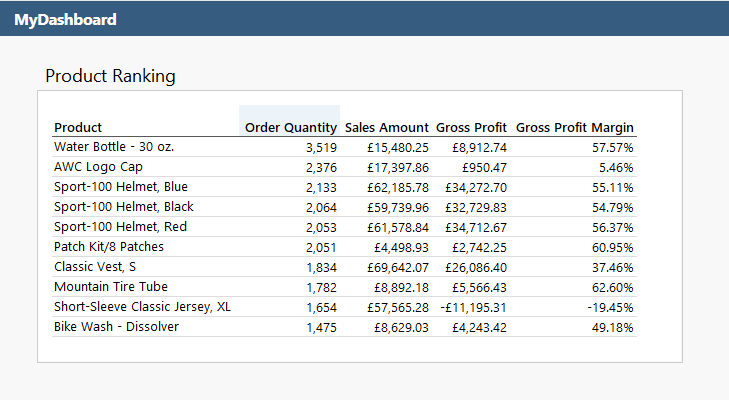The width and height of the screenshot is (729, 400).
Task: Click the Sport-100 Helmet, Black product name
Action: pos(123,207)
